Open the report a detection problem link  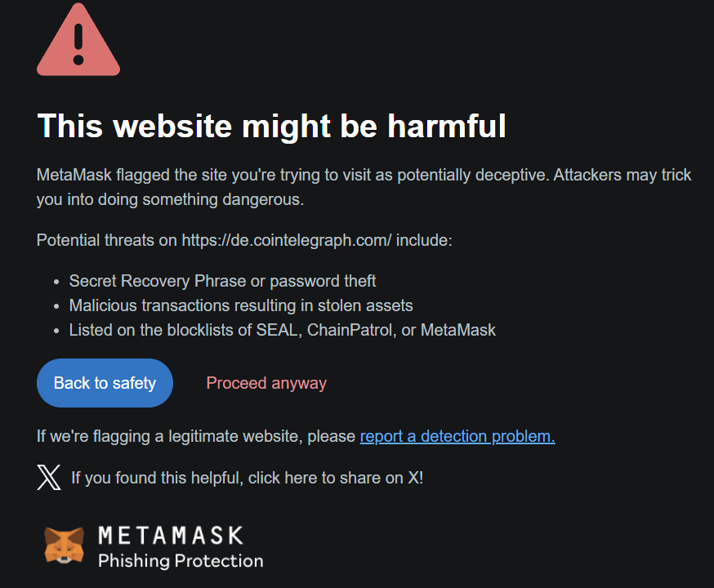click(x=457, y=436)
